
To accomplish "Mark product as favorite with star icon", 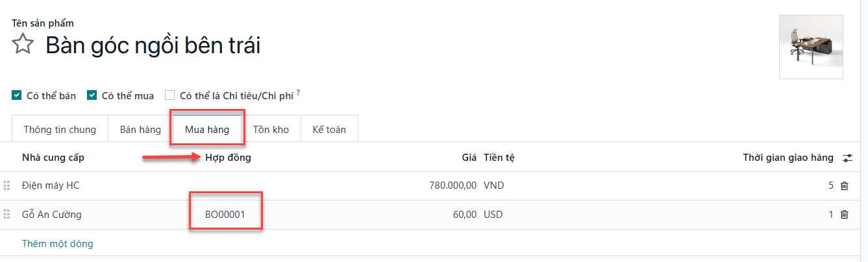I will pos(23,45).
